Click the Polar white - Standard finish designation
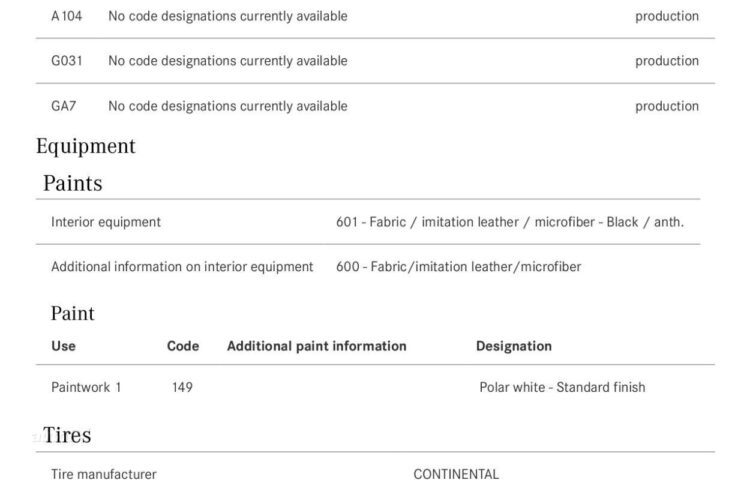The height and width of the screenshot is (480, 750). click(x=562, y=387)
